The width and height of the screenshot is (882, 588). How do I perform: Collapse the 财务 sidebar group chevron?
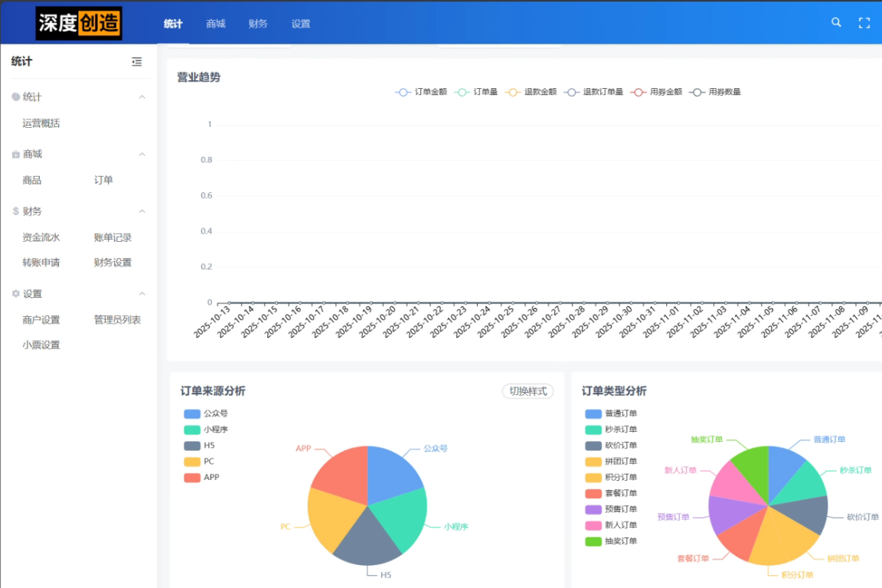[142, 211]
